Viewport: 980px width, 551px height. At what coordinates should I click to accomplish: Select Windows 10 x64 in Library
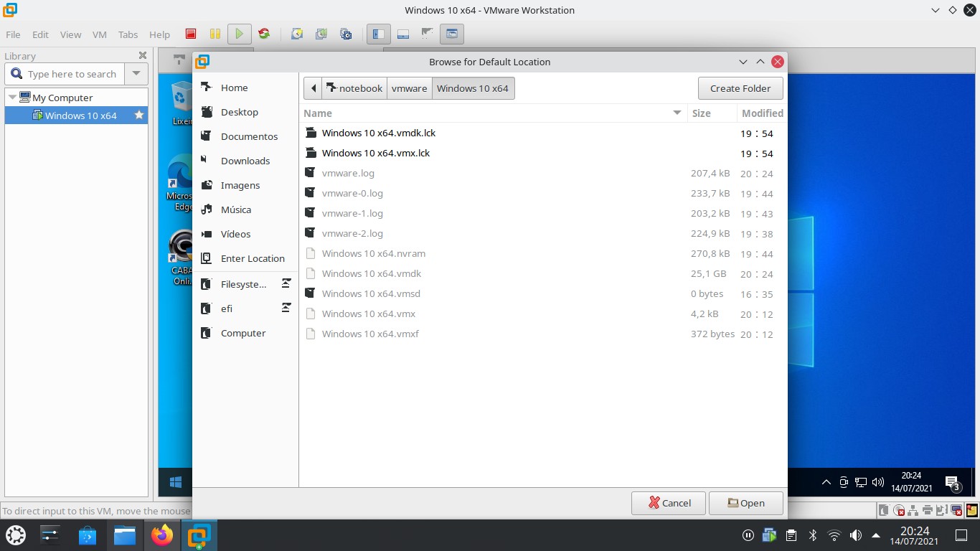coord(76,116)
